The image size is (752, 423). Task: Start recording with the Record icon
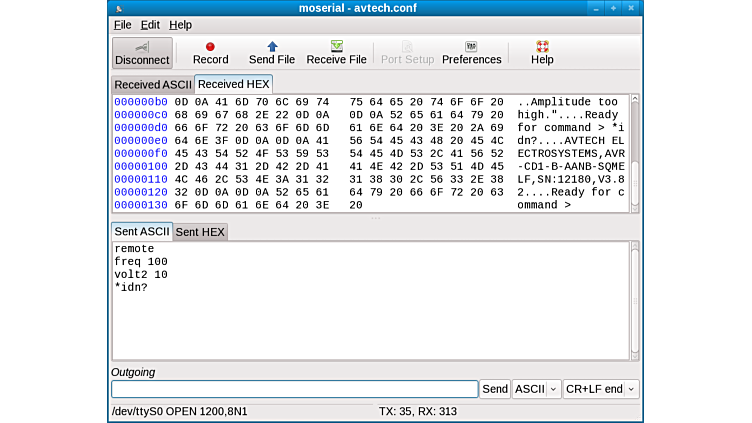pos(210,46)
